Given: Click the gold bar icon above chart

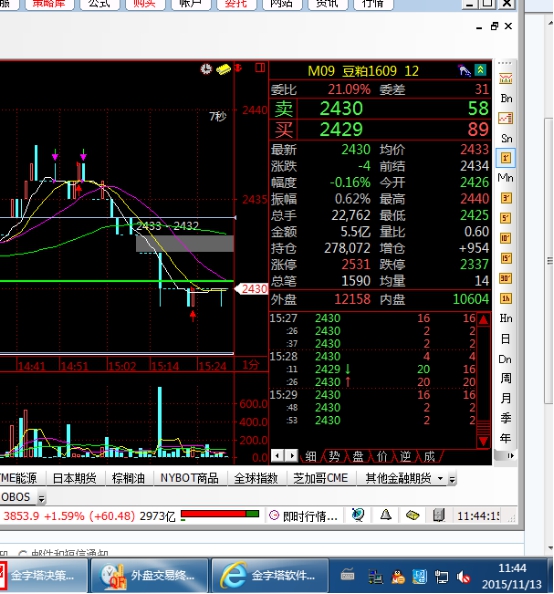Looking at the screenshot, I should pos(223,69).
